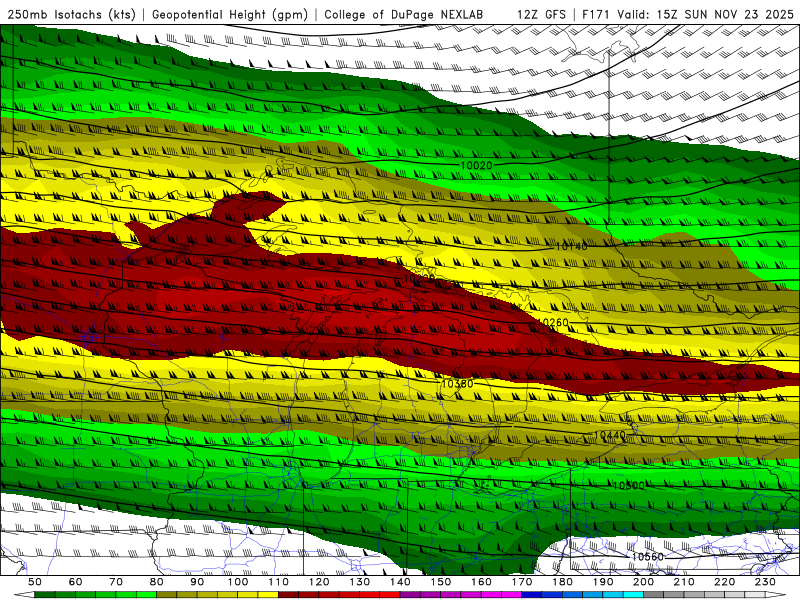Click the 10260 height contour label
This screenshot has height=600, width=800.
(553, 322)
